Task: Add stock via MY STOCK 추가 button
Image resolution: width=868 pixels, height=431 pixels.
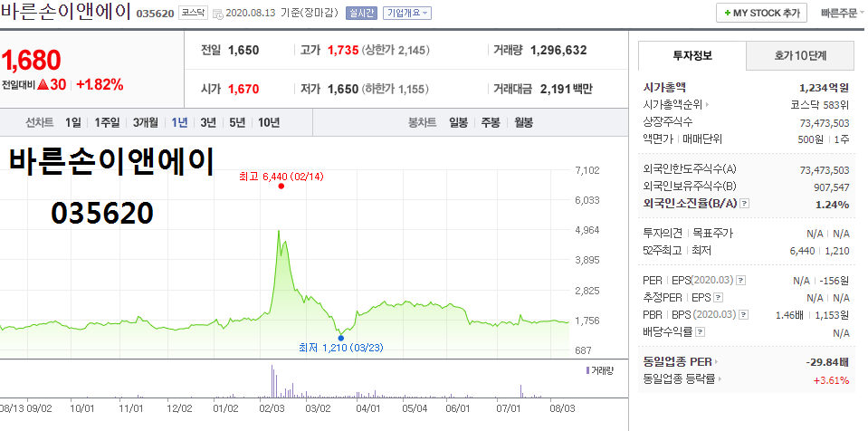Action: 761,14
